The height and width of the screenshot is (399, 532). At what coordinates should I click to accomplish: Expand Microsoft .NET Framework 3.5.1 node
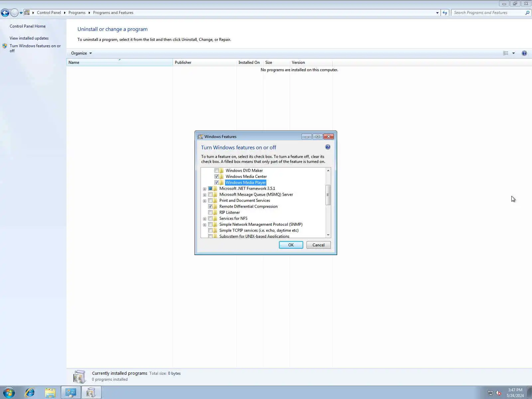(x=204, y=189)
